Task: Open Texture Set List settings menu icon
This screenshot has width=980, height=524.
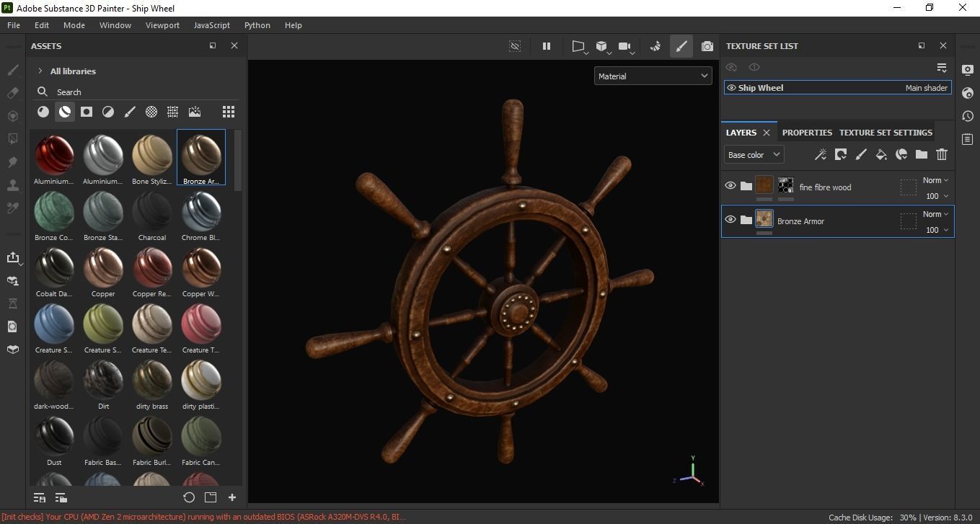Action: pos(942,67)
